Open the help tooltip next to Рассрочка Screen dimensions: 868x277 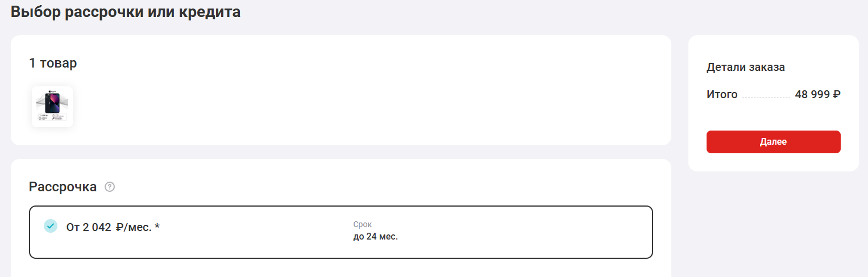pos(110,187)
